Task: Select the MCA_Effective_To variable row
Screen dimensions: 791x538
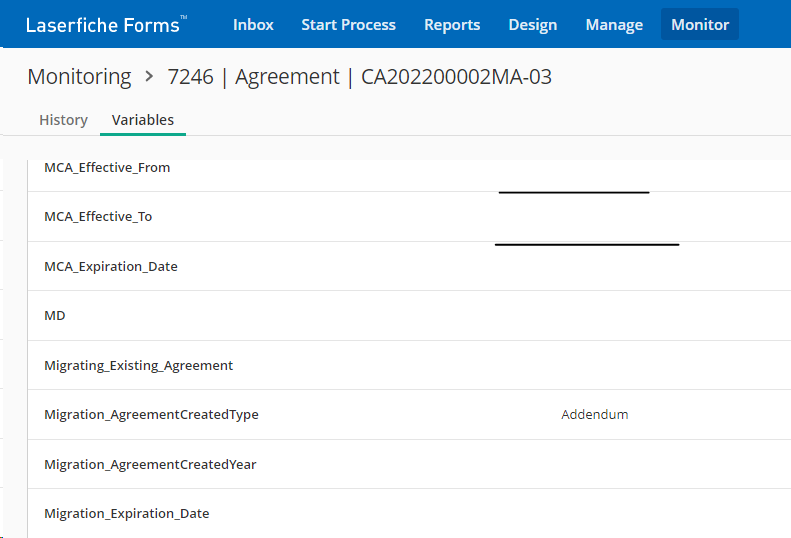Action: 409,217
